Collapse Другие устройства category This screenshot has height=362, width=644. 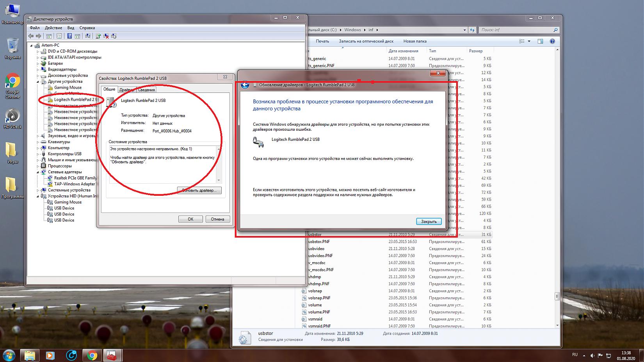(x=38, y=82)
